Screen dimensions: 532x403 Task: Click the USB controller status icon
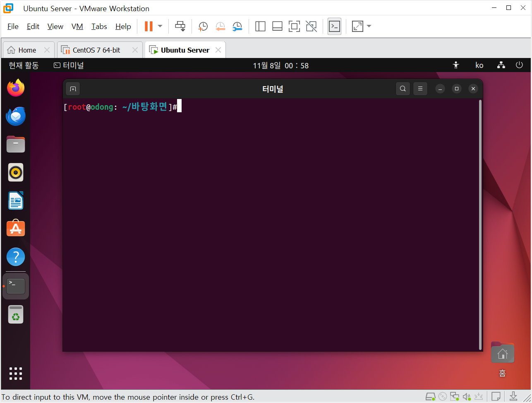click(479, 396)
